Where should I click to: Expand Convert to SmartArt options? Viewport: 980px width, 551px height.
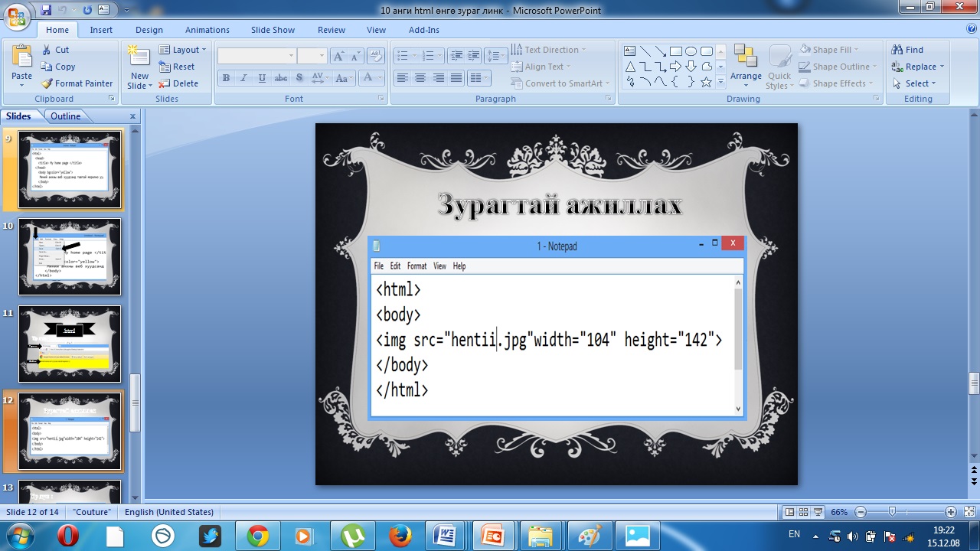(560, 83)
